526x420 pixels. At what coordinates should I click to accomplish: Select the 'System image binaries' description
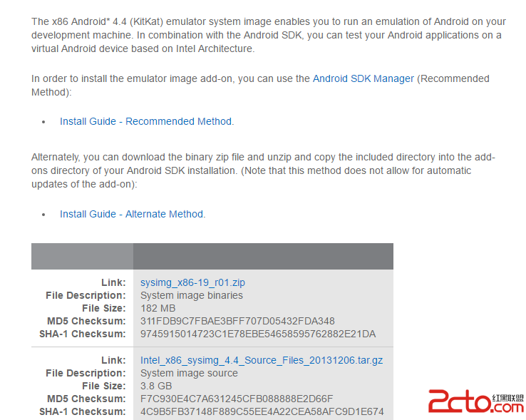pyautogui.click(x=192, y=295)
